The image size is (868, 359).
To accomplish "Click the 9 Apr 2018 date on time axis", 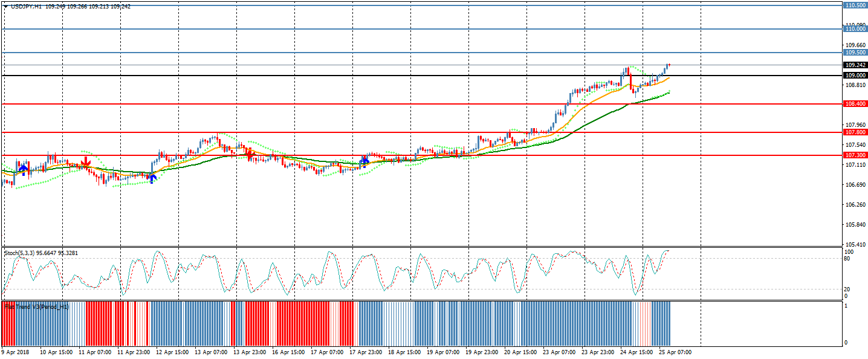I will point(16,352).
